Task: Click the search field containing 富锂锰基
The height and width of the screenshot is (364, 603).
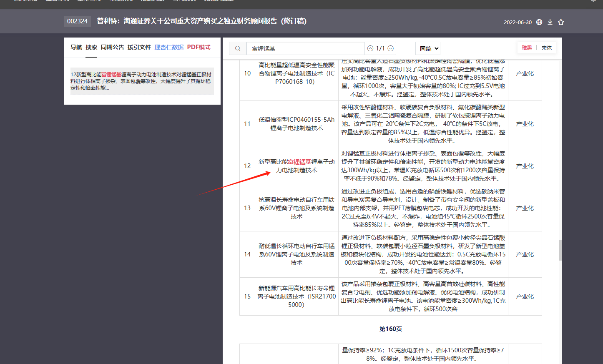Action: [306, 48]
